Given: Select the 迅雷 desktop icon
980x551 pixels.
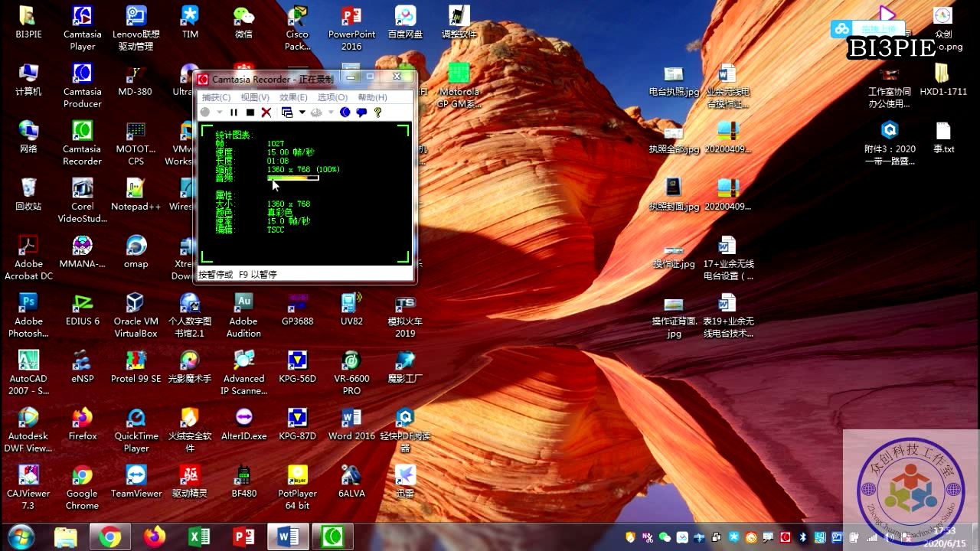Looking at the screenshot, I should point(405,481).
